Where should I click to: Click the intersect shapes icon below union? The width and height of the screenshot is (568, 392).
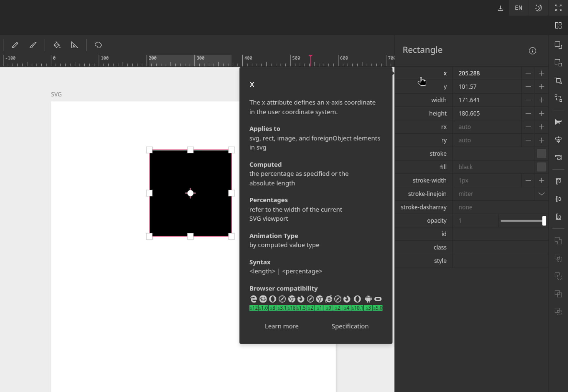tap(558, 258)
